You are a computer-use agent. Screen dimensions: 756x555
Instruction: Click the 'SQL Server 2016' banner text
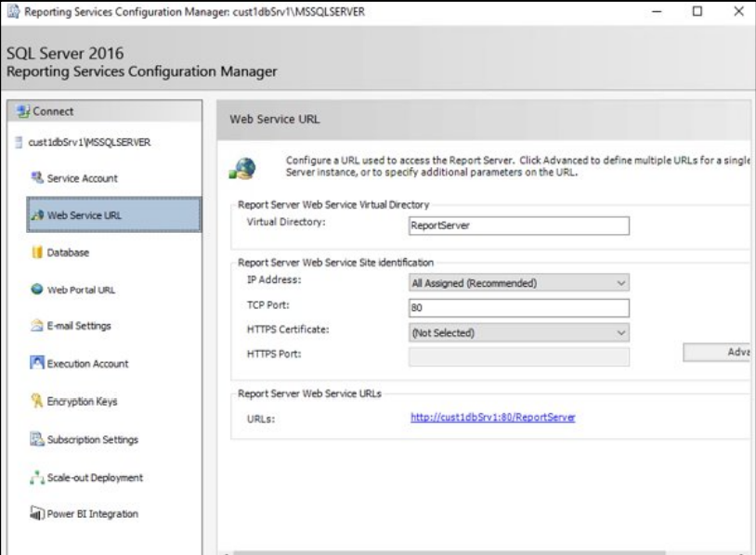tap(65, 53)
